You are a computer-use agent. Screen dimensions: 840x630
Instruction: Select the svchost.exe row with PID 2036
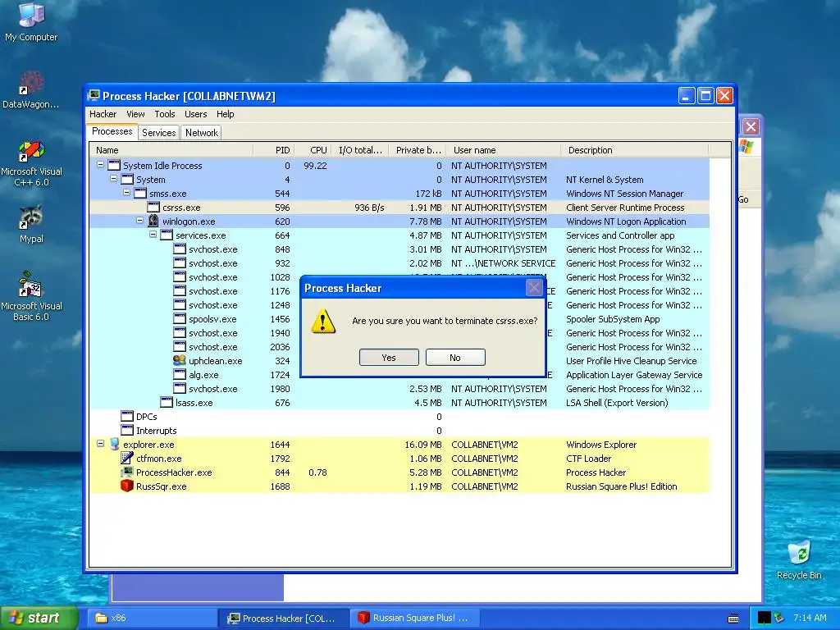(x=399, y=347)
